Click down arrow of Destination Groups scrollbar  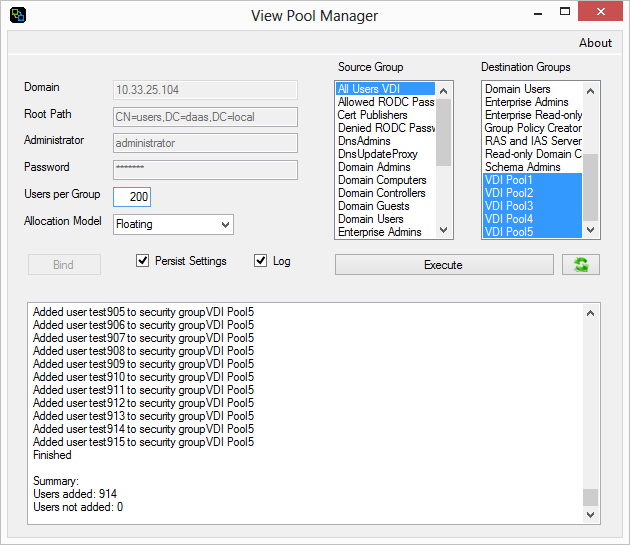[590, 230]
